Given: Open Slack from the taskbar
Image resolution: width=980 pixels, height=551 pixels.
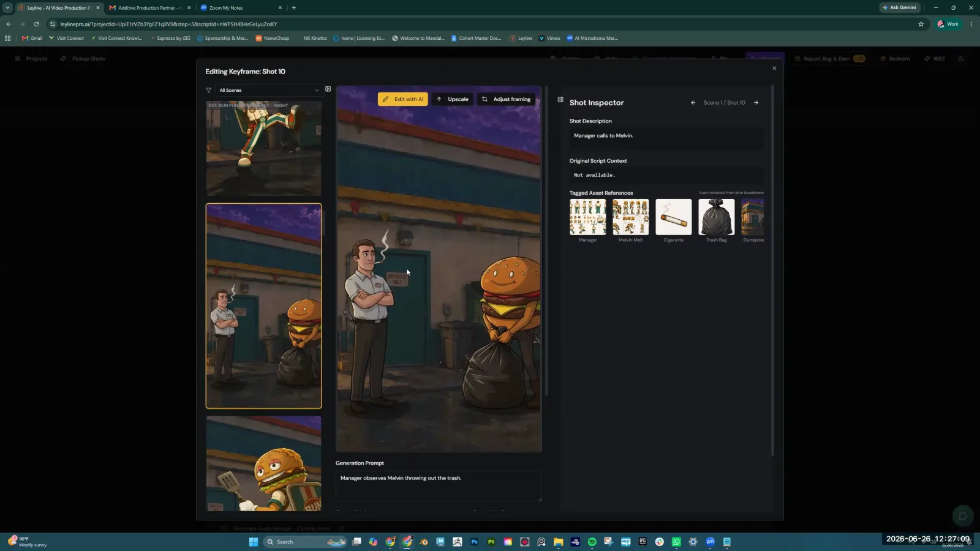Looking at the screenshot, I should (659, 542).
